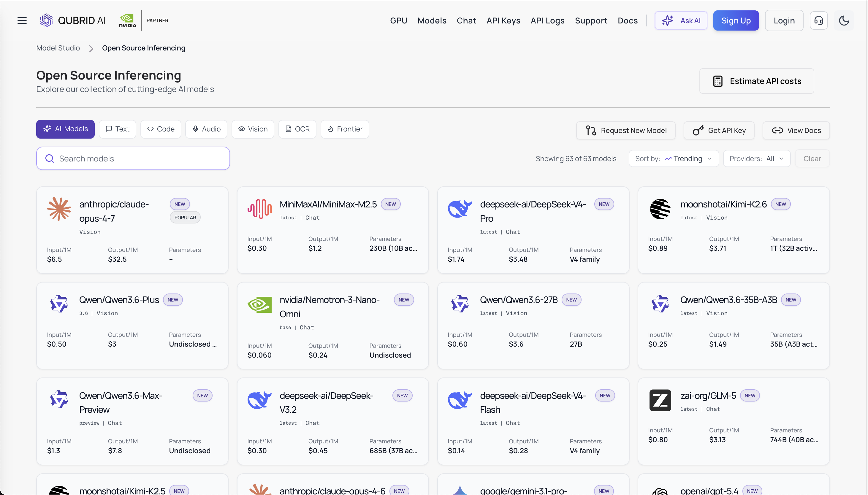Click the Moonshot icon on Kimi-K2.6
Screen dimensions: 868x495
[x=660, y=209]
